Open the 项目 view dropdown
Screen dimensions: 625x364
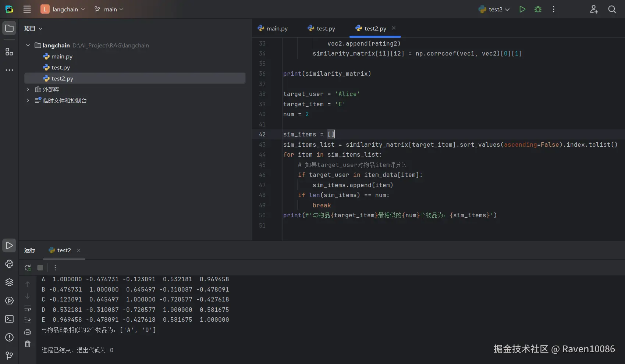pyautogui.click(x=33, y=29)
